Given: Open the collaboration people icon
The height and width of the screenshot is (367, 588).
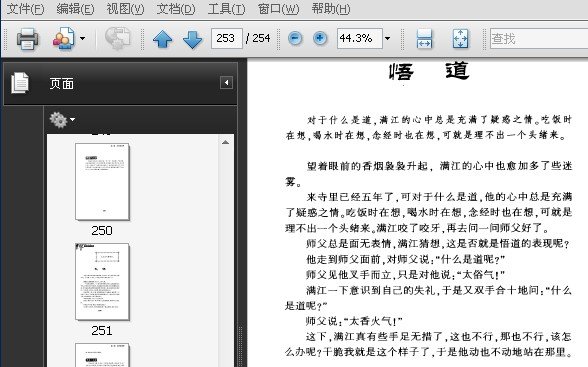Looking at the screenshot, I should click(x=64, y=39).
